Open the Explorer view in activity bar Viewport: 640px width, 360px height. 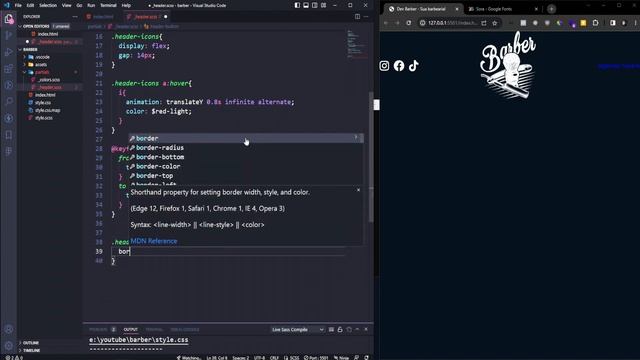pyautogui.click(x=9, y=19)
